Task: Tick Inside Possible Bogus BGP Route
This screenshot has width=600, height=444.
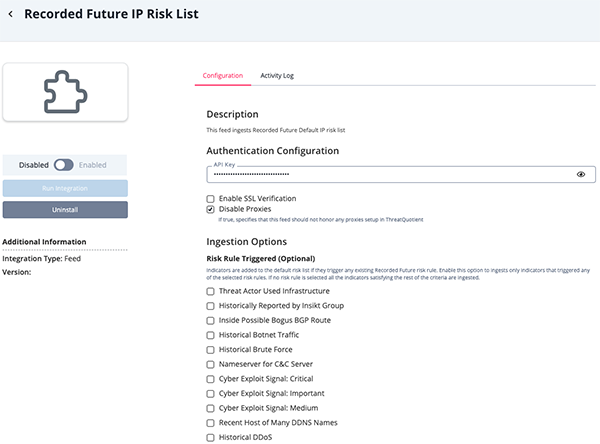Action: click(211, 320)
